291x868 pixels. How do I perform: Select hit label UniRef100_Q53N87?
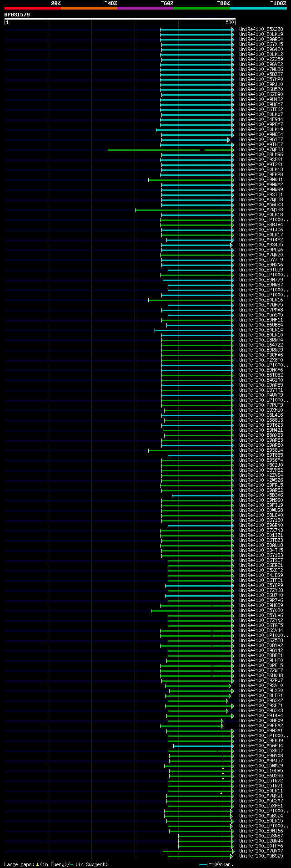pyautogui.click(x=261, y=836)
